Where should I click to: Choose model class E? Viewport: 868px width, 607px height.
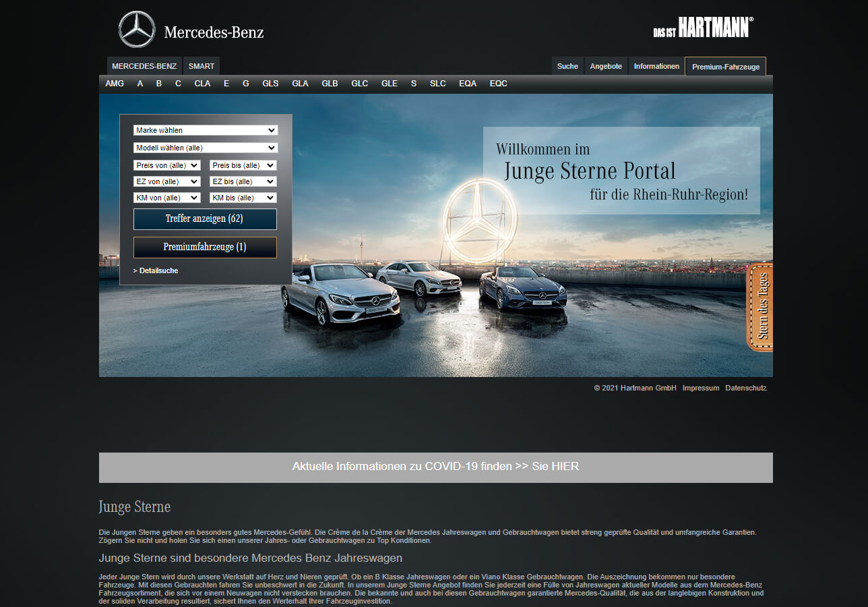click(x=226, y=84)
